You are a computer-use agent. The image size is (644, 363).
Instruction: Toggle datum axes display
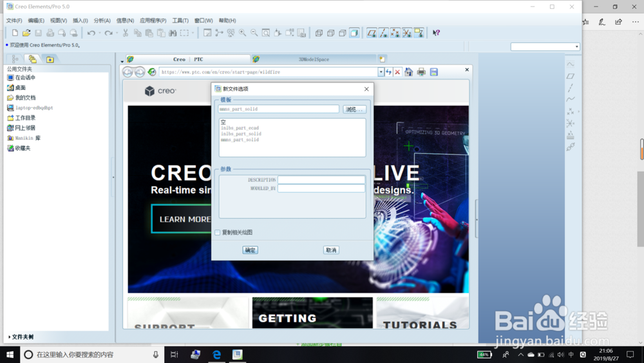click(x=384, y=33)
